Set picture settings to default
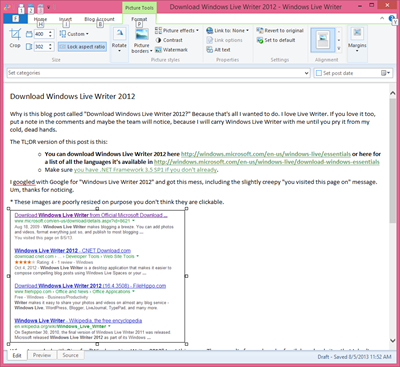This screenshot has width=400, height=367. 276,40
